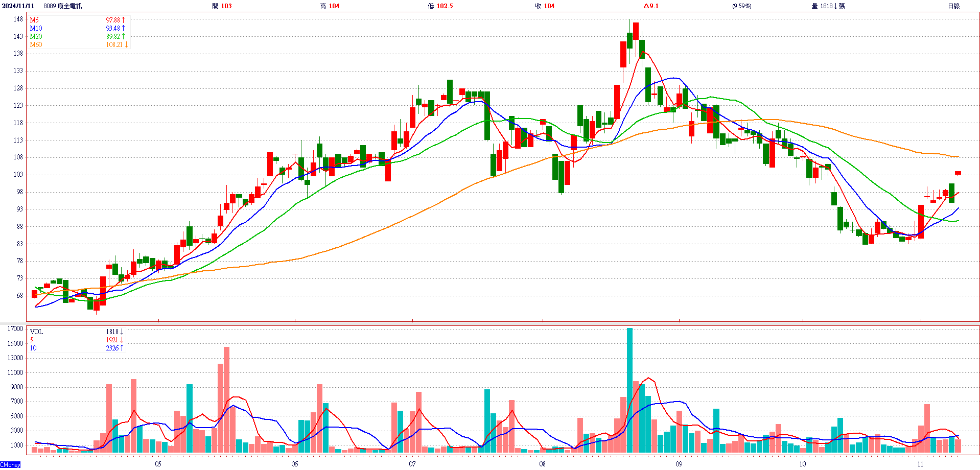Image resolution: width=980 pixels, height=470 pixels.
Task: Click the price change △9.1
Action: tap(651, 6)
